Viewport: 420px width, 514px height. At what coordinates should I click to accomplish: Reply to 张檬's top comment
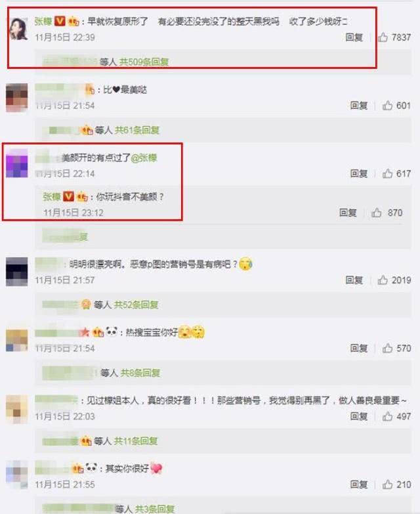click(354, 37)
